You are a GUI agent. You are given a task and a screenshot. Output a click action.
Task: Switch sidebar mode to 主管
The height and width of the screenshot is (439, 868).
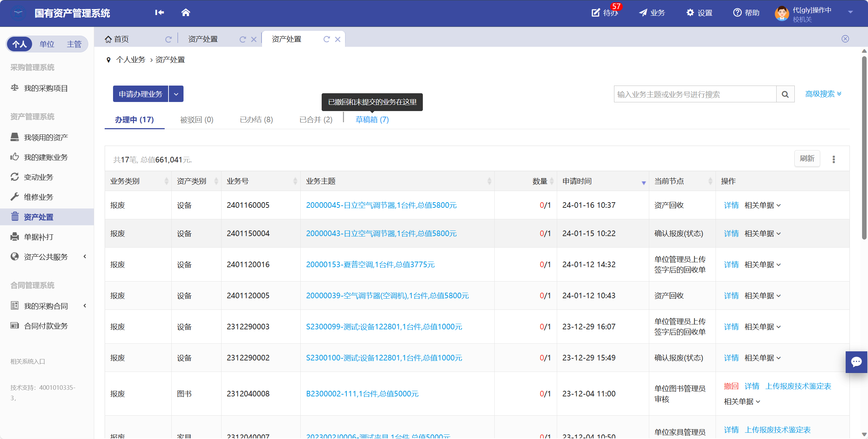coord(74,44)
